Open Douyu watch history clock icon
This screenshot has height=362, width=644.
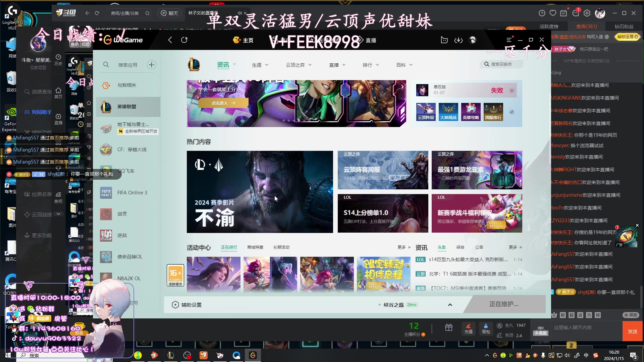(542, 13)
